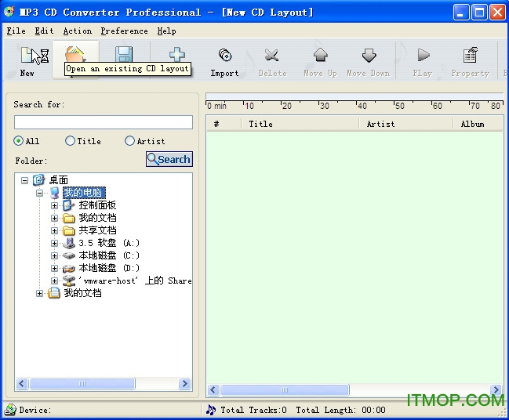Click the Device CD icon in status bar

coord(11,410)
